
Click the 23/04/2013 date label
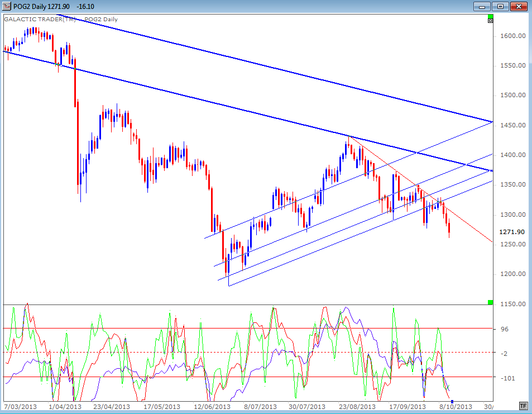(x=112, y=407)
